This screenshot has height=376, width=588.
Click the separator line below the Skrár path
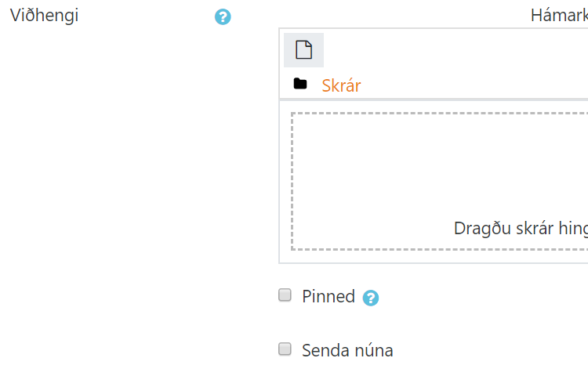click(431, 99)
